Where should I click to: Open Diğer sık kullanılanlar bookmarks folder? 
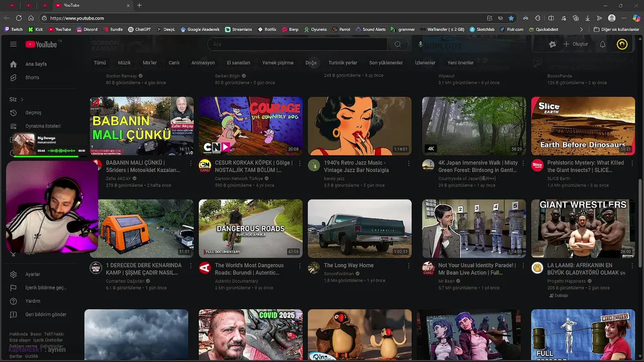pos(616,30)
